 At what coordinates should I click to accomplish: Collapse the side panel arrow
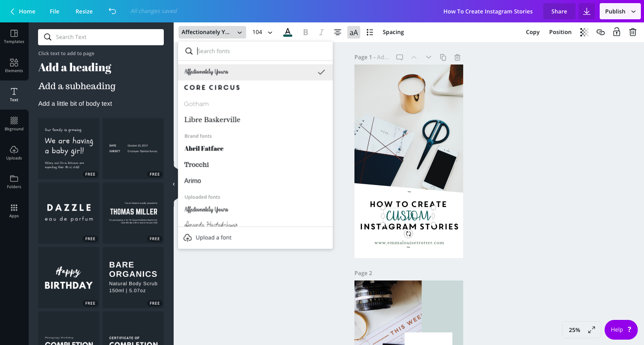point(174,184)
